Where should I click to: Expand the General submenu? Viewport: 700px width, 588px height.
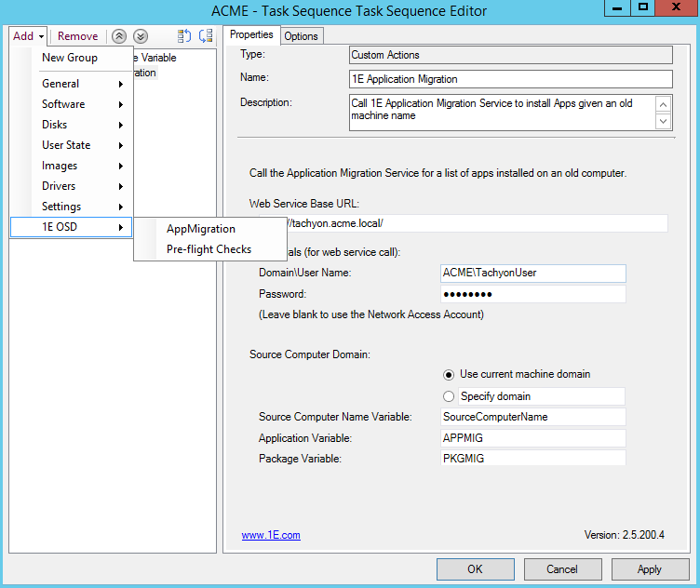click(x=82, y=84)
